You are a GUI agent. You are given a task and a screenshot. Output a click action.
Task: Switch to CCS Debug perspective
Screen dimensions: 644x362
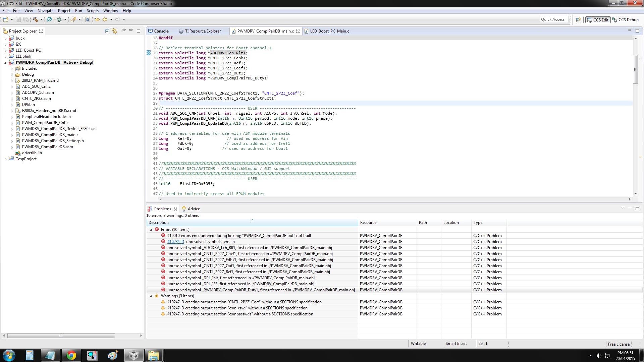coord(625,20)
